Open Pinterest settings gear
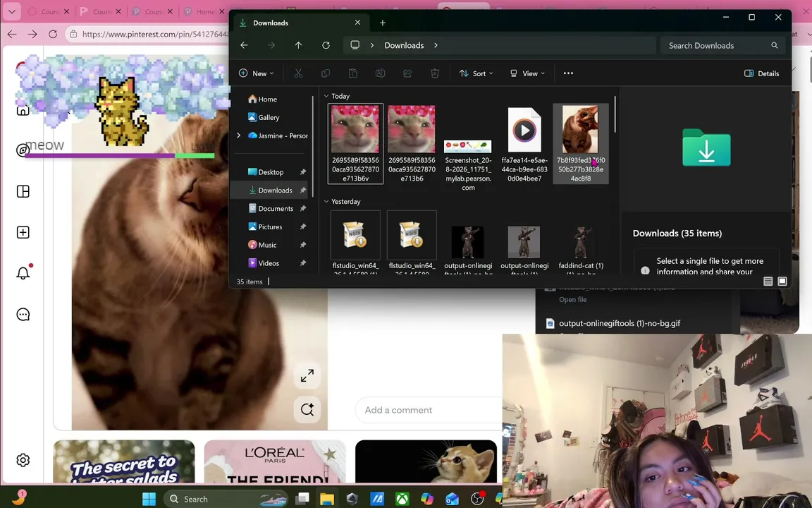 point(23,460)
